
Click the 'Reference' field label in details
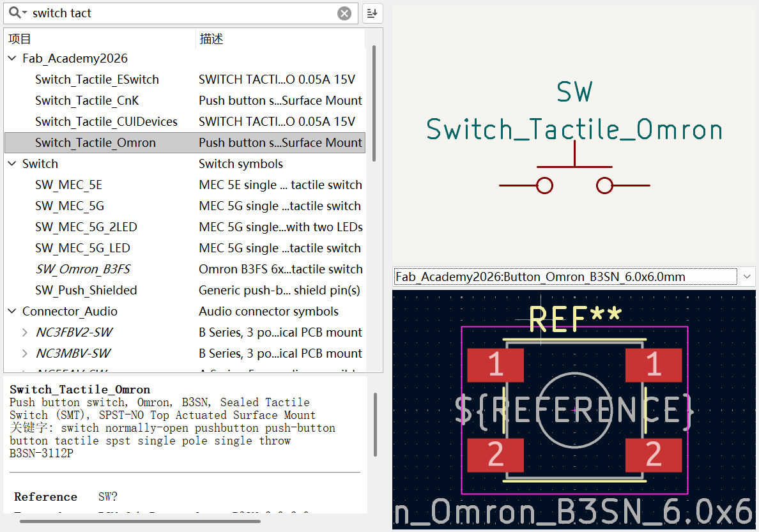pos(45,497)
